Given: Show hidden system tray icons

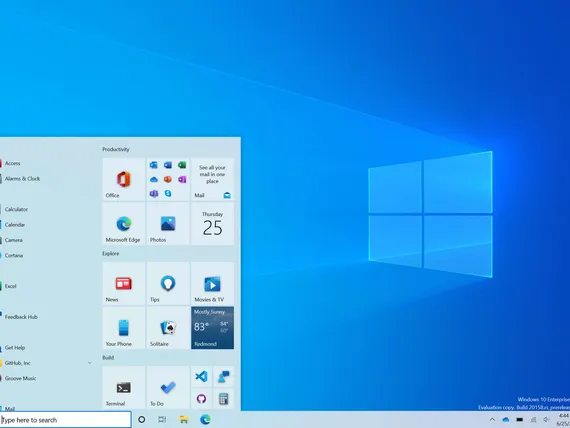Looking at the screenshot, I should (x=492, y=420).
